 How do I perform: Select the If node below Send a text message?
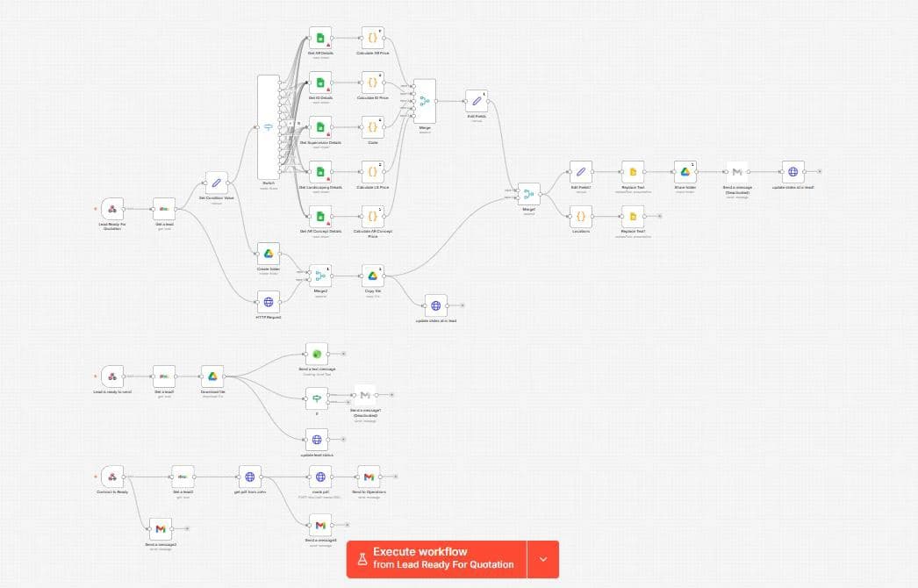317,398
